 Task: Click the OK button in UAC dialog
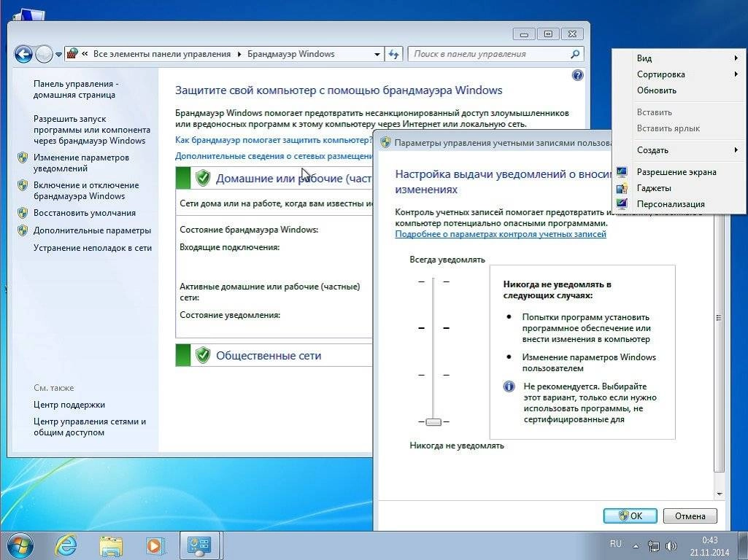click(x=631, y=516)
